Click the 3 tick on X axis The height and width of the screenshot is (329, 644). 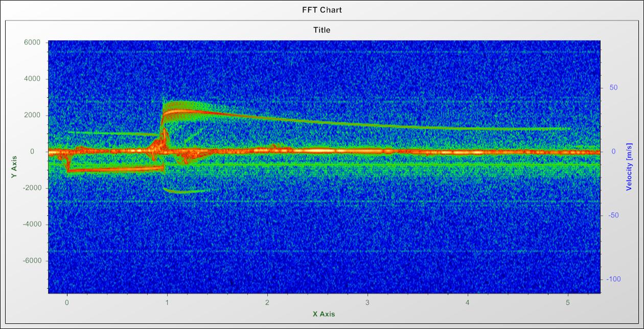point(367,302)
